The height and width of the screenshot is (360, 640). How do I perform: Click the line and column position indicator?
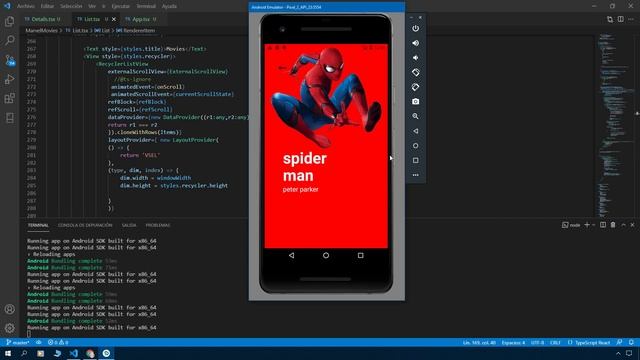tap(479, 342)
